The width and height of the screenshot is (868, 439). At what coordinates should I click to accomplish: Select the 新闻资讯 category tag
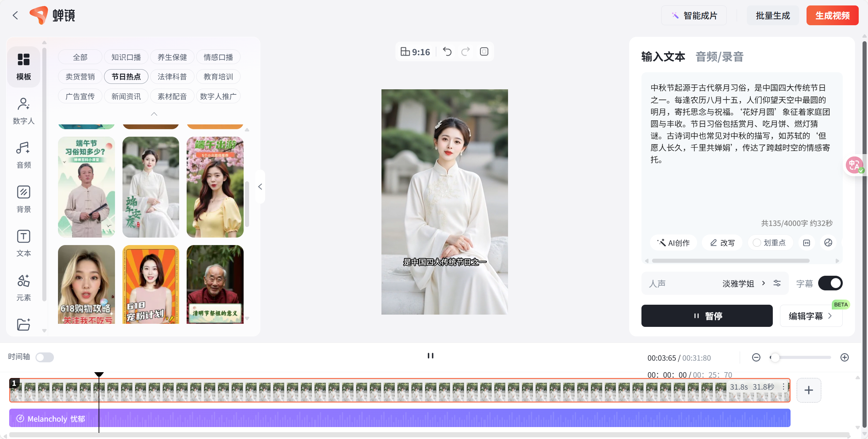pyautogui.click(x=126, y=96)
